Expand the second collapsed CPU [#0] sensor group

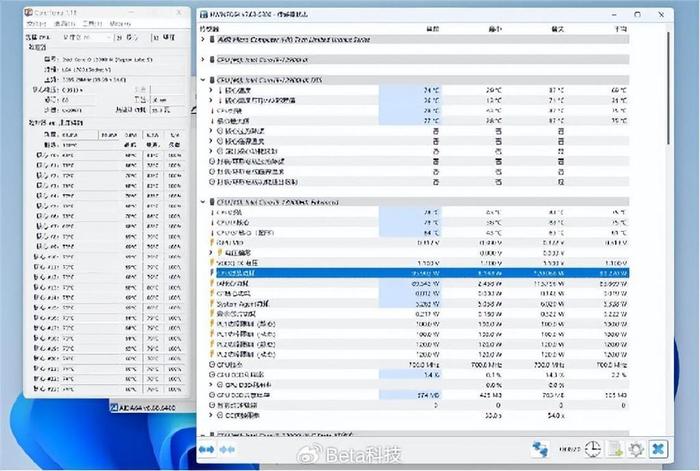tap(203, 59)
